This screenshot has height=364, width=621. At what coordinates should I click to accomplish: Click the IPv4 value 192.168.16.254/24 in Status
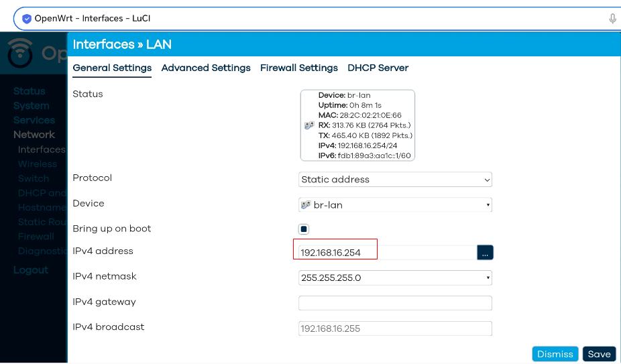pos(367,145)
